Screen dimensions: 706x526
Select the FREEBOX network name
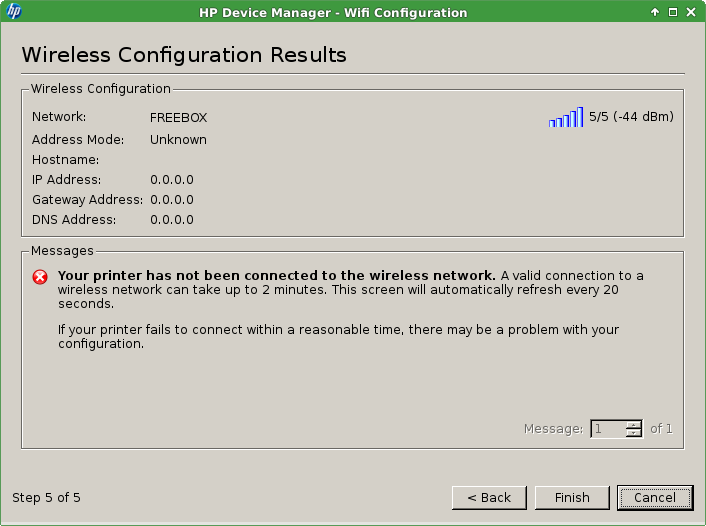pos(178,118)
